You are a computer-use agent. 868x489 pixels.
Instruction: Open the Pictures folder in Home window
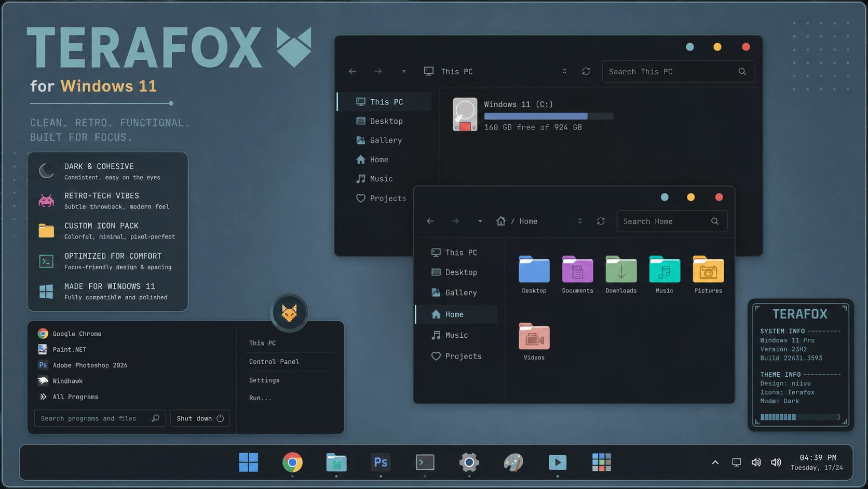(x=708, y=274)
